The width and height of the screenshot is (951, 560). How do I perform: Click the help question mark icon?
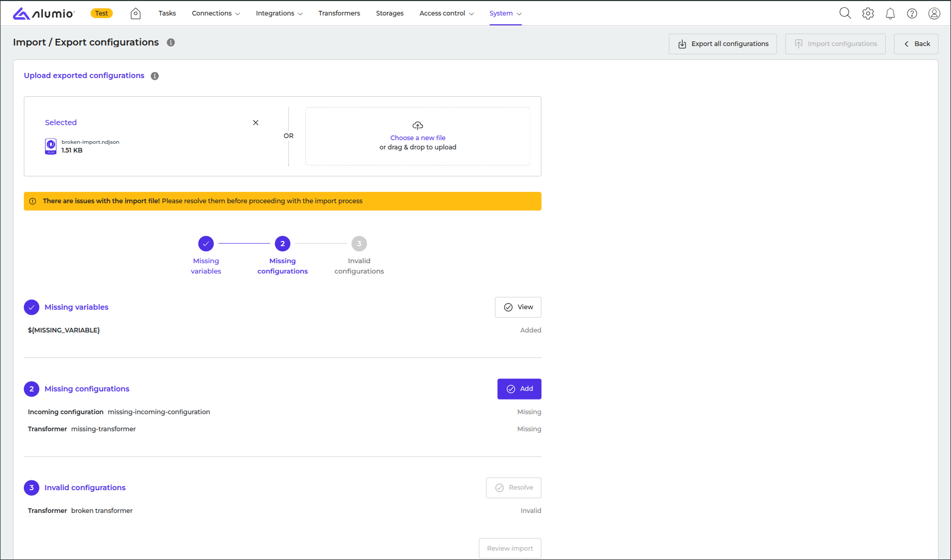[x=912, y=13]
